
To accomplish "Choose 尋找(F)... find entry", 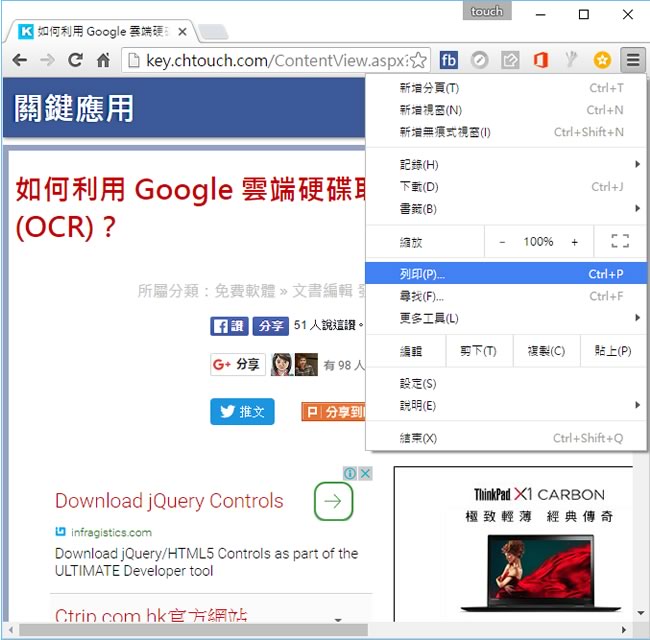I will pyautogui.click(x=506, y=296).
